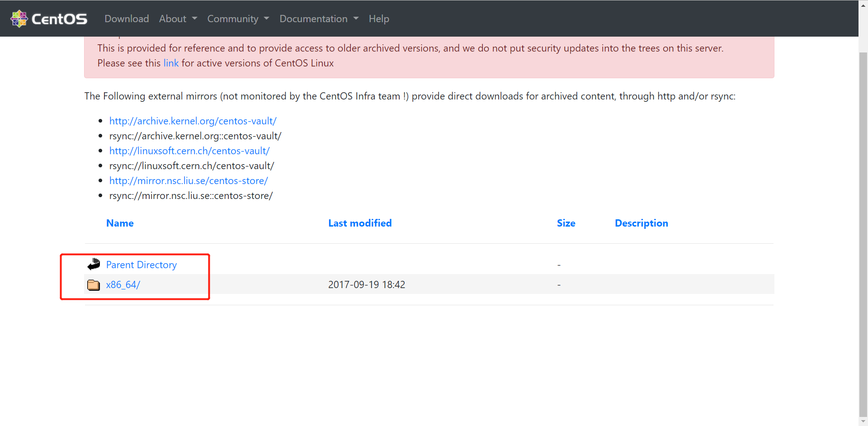This screenshot has width=868, height=426.
Task: Open the linuxsoft.cern.ch centos-vault http link
Action: pyautogui.click(x=189, y=151)
